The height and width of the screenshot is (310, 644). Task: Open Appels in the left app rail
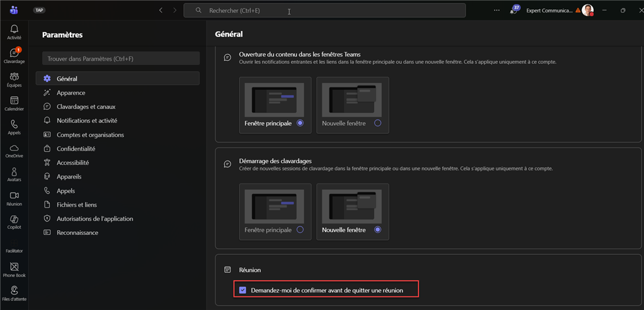14,126
